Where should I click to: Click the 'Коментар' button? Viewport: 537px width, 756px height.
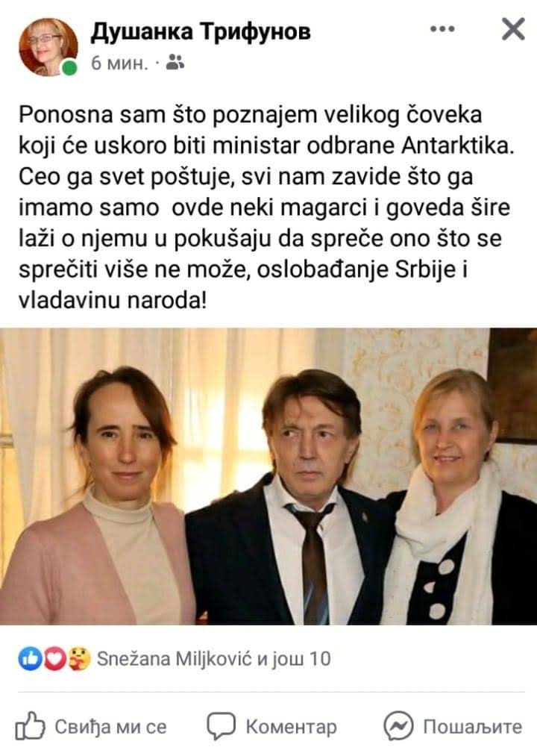(x=272, y=726)
